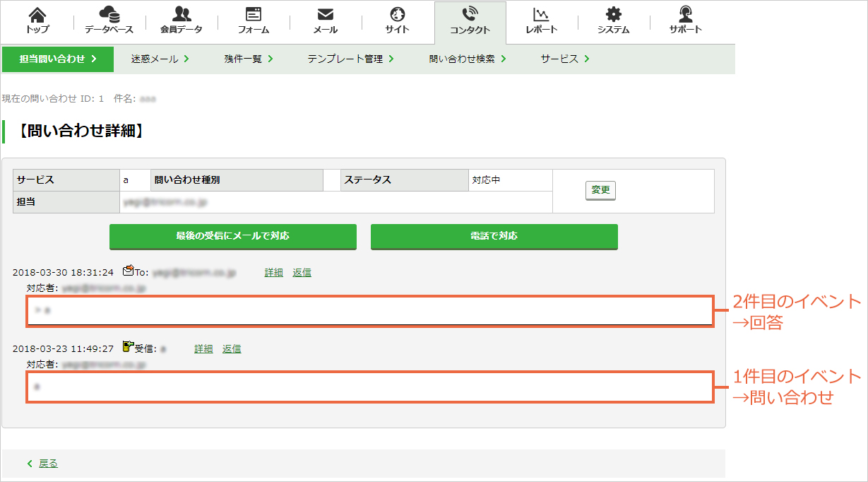The height and width of the screenshot is (482, 868).
Task: Open the データベース cloud icon
Action: pos(109,14)
